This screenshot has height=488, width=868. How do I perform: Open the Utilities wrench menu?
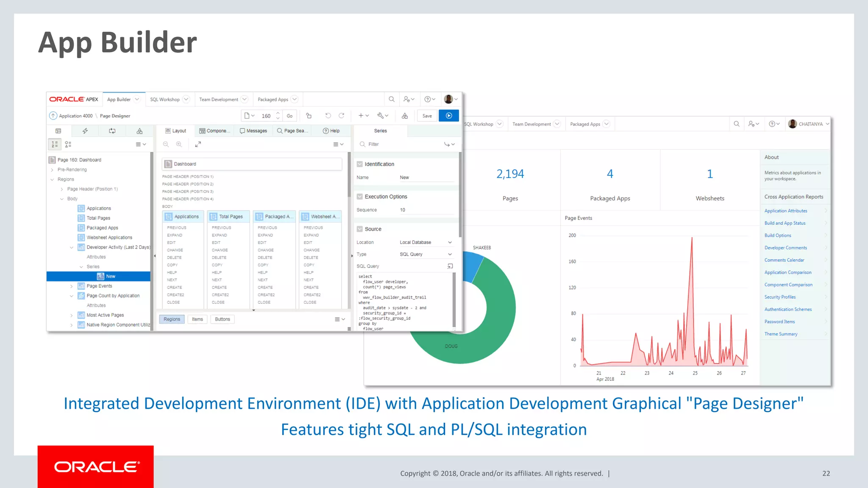[x=383, y=116]
